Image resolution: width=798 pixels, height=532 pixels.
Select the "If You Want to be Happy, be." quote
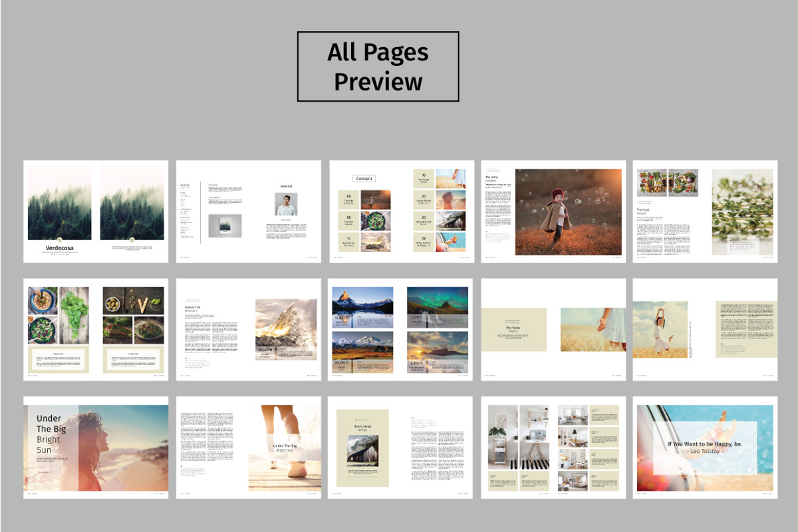click(705, 444)
